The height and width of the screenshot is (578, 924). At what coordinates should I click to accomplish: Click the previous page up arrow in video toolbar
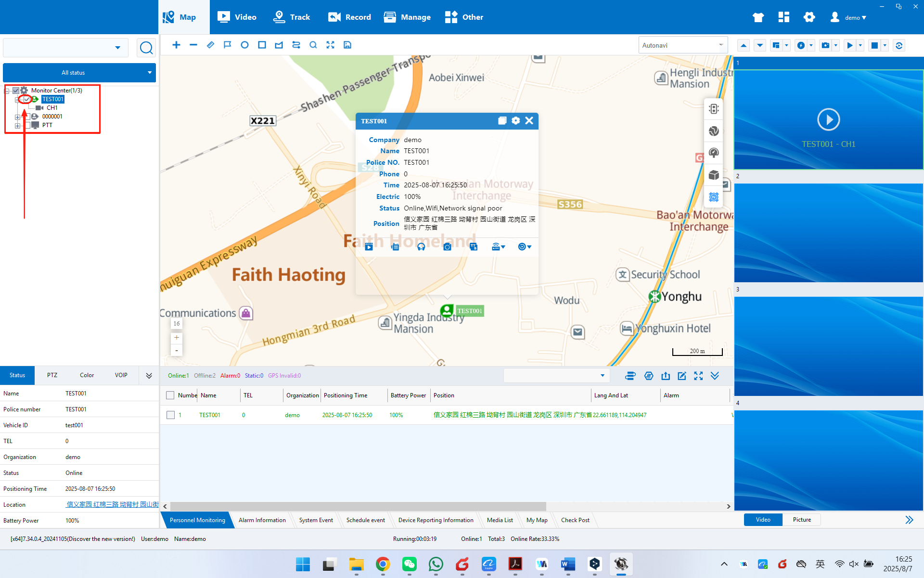pos(744,45)
